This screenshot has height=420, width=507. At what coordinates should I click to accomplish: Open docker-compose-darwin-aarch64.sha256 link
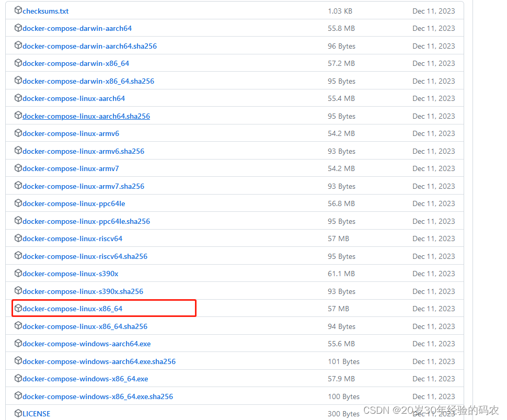click(89, 46)
